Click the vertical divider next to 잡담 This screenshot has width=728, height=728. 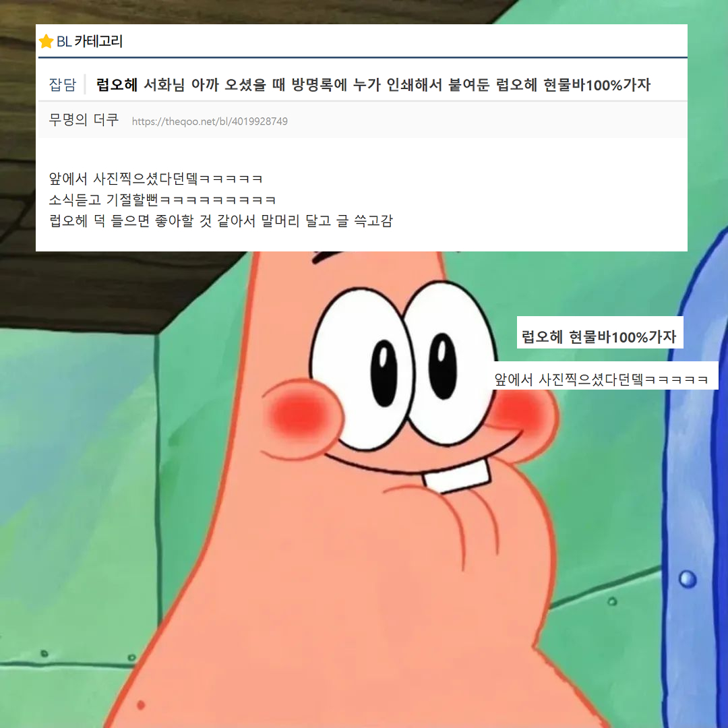coord(86,83)
